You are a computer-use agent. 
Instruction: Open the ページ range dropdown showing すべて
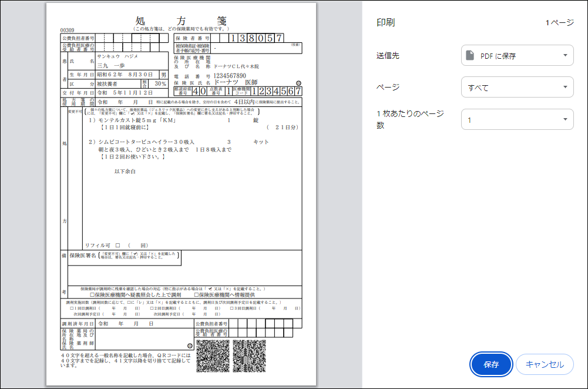pos(517,86)
